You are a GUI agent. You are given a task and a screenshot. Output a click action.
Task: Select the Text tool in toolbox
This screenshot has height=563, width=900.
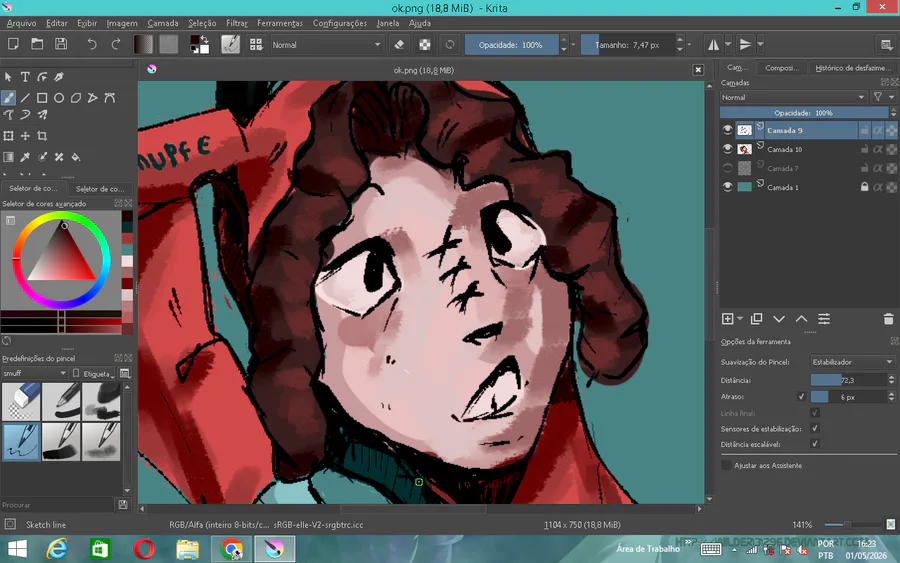point(25,77)
